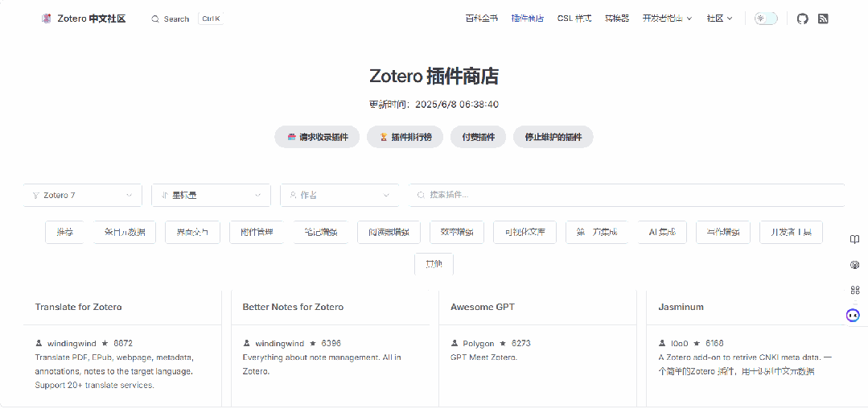Toggle the 第三方集成 category filter

(597, 232)
